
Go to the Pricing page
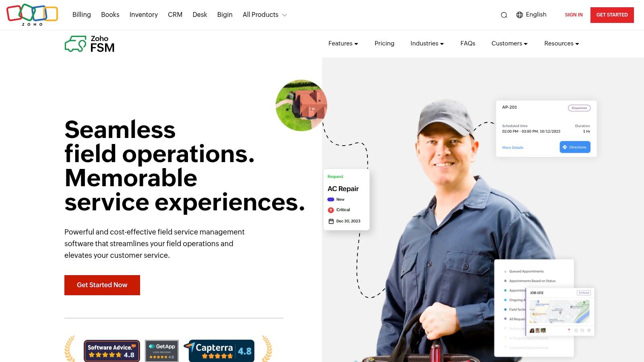pyautogui.click(x=384, y=43)
